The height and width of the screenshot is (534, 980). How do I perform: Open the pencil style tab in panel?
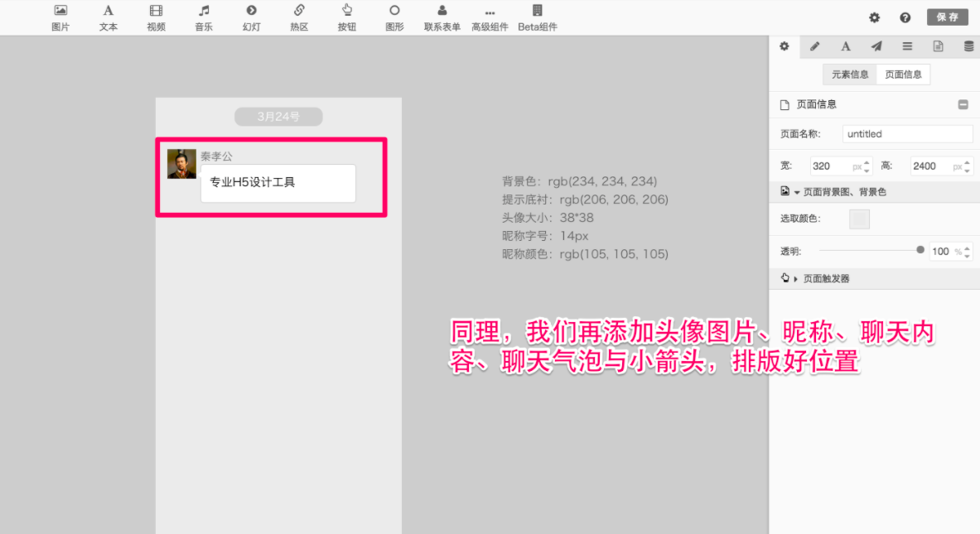[815, 46]
